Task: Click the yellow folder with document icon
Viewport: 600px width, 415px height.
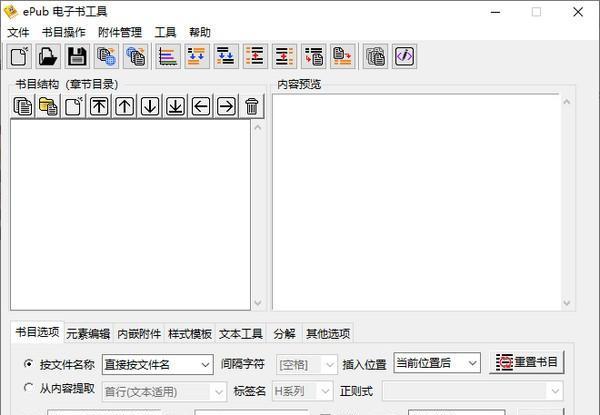Action: click(48, 106)
